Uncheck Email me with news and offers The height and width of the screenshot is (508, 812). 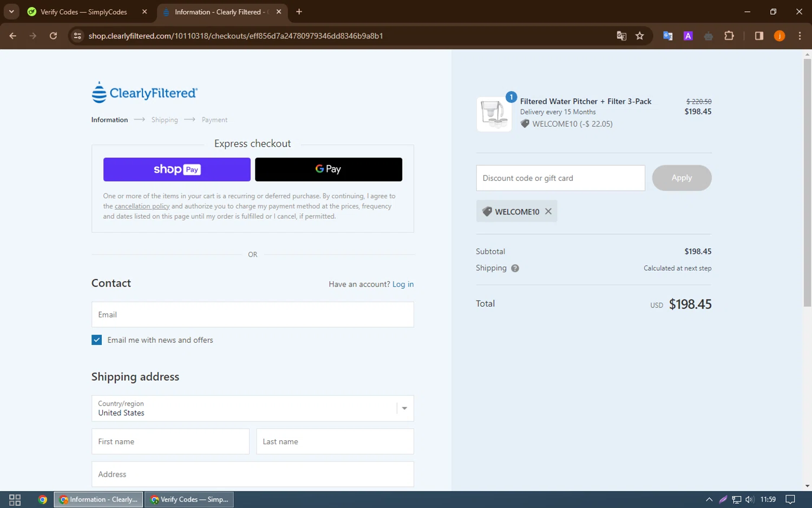click(96, 340)
